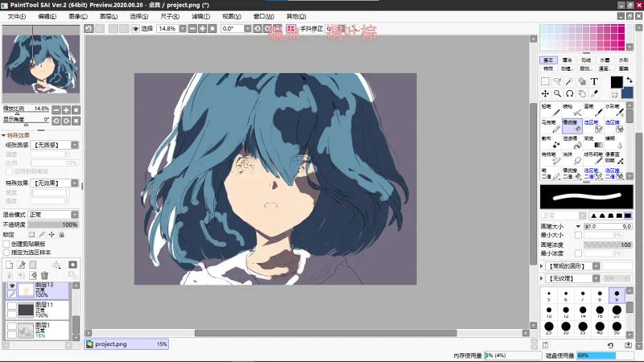Screen dimensions: 644x362
Task: Open brush size multiplier arrow near x1.0
Action: point(578,226)
